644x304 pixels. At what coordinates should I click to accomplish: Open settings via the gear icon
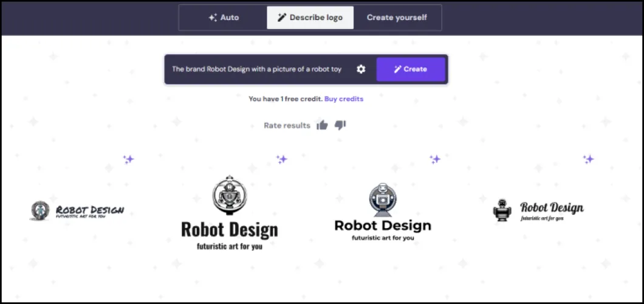coord(361,69)
